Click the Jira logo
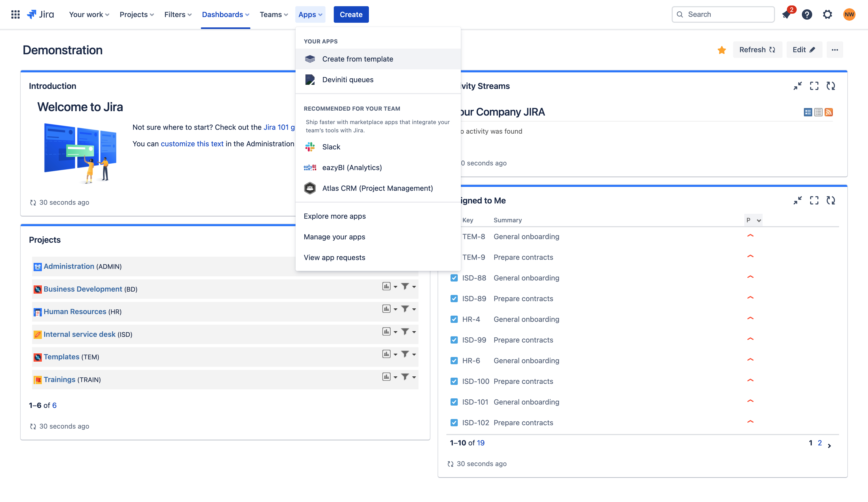 coord(41,14)
